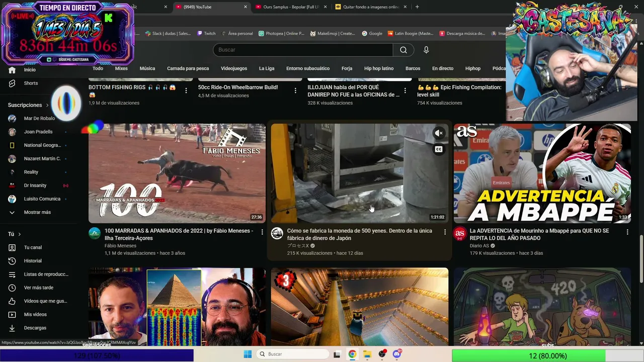
Task: Click the search magnifier button
Action: (404, 50)
